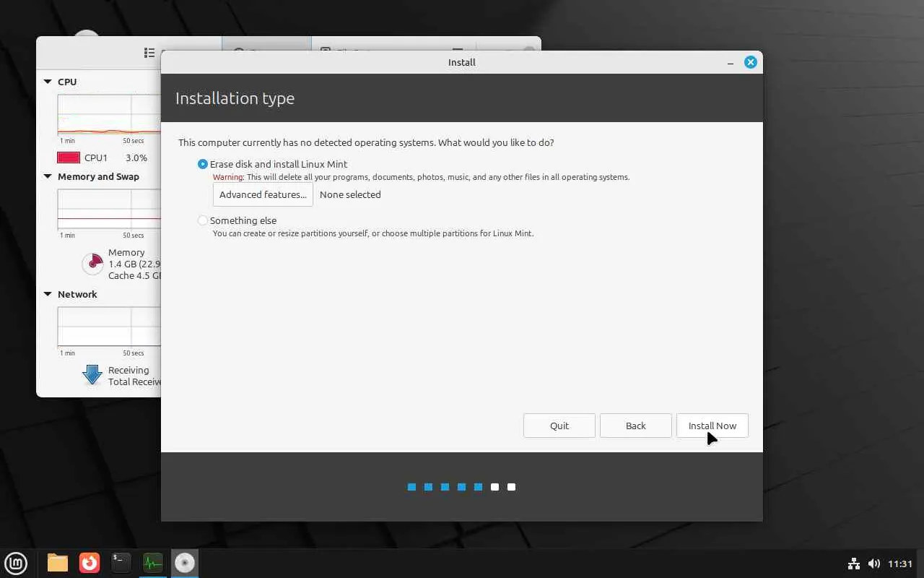
Task: Click the red 'Warning:' text
Action: (x=229, y=177)
